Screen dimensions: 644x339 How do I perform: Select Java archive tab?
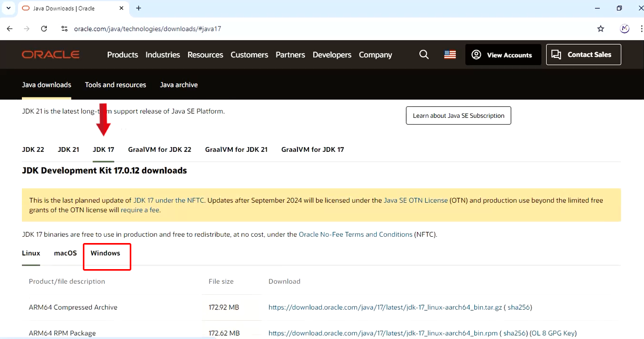179,84
